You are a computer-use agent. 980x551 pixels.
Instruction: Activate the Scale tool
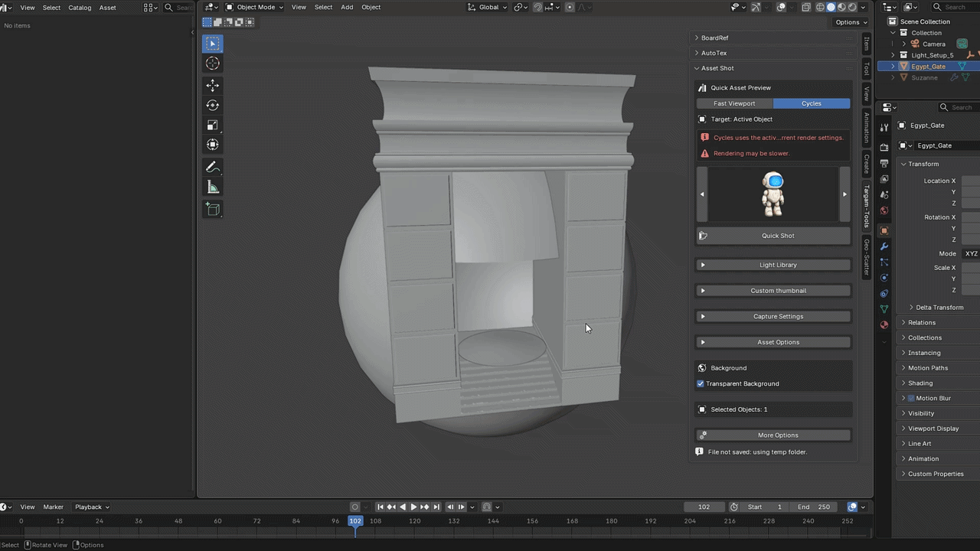click(213, 125)
